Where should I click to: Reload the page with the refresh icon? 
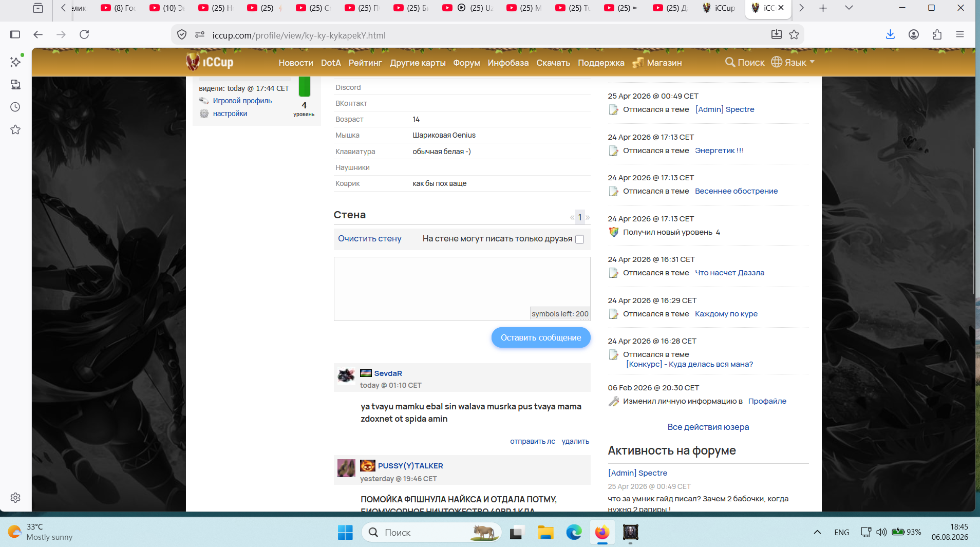click(x=84, y=34)
